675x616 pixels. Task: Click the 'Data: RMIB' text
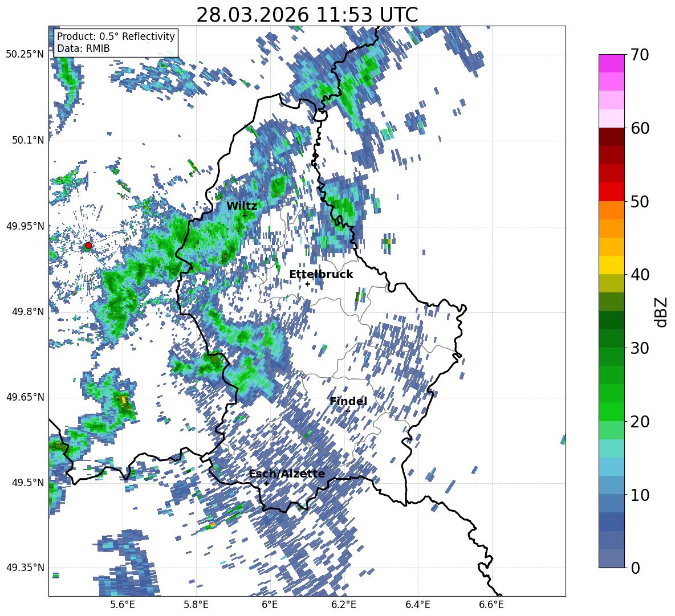83,48
